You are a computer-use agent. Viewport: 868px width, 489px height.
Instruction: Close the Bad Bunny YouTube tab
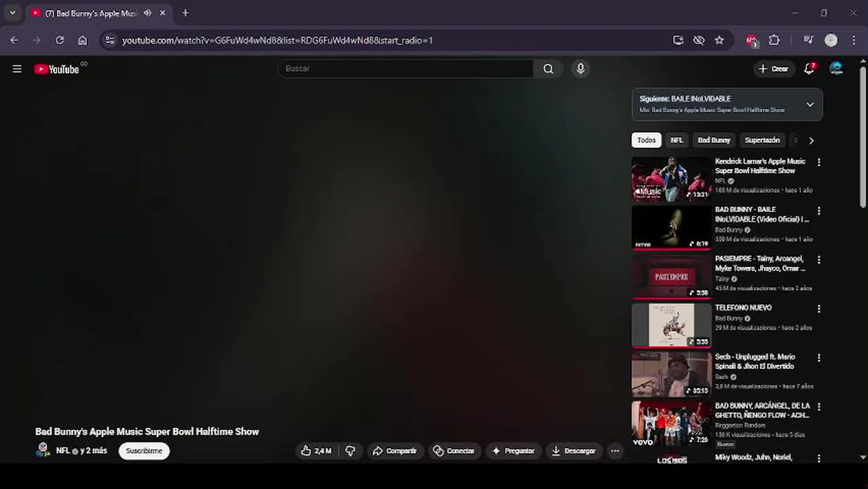pyautogui.click(x=163, y=13)
